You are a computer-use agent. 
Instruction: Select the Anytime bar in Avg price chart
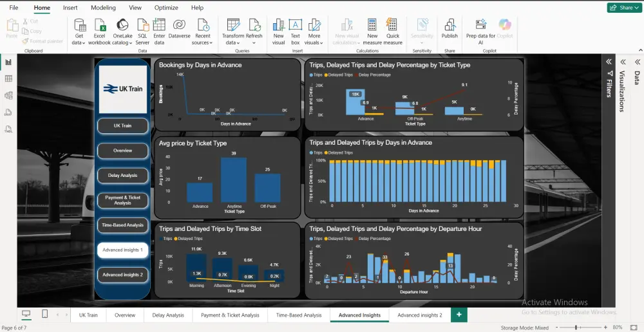point(234,180)
